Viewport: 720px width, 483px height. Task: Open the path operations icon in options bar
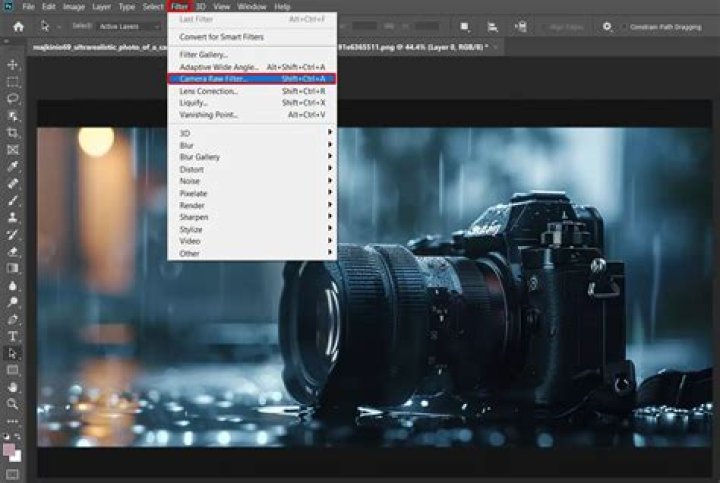click(x=464, y=27)
